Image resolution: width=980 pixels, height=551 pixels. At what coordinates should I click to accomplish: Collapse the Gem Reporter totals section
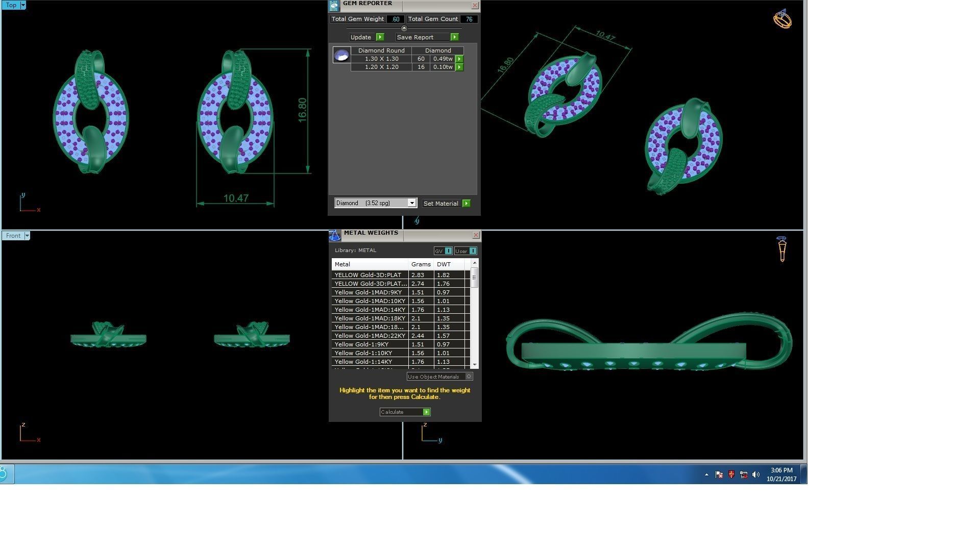404,29
